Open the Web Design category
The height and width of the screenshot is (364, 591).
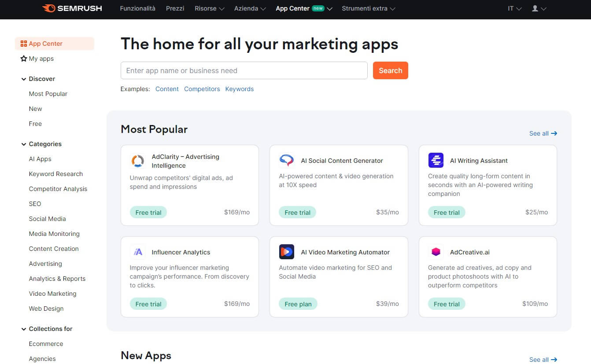click(x=46, y=309)
